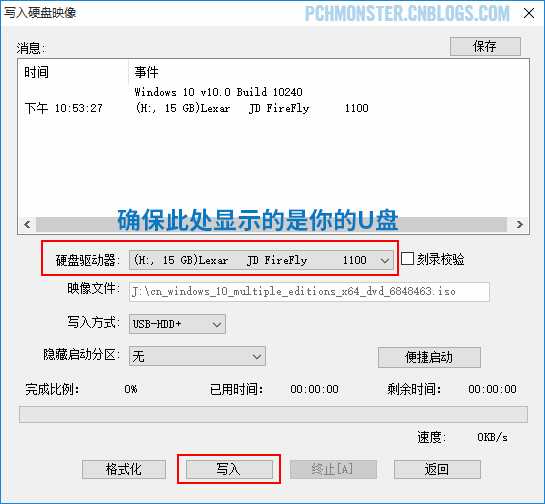This screenshot has width=545, height=504.
Task: Click the 已用时间 00:00:00 value
Action: coord(315,389)
